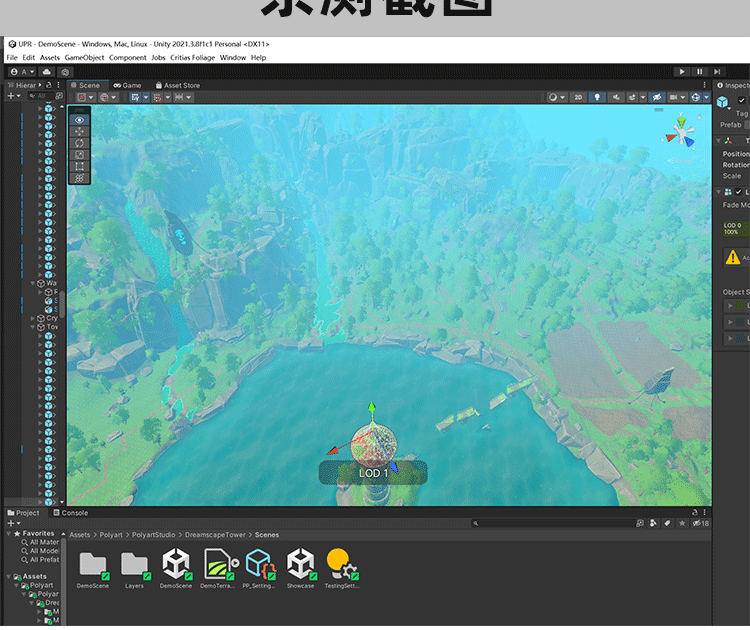The height and width of the screenshot is (630, 750).
Task: Open the GameObject menu
Action: [x=84, y=57]
